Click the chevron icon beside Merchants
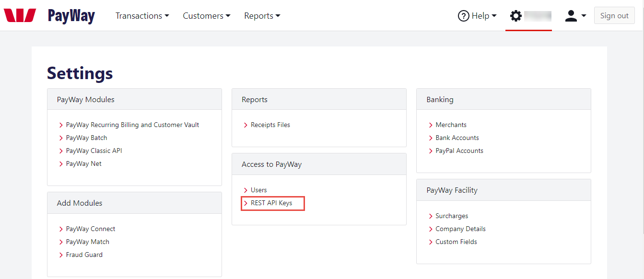This screenshot has height=279, width=644. (x=431, y=125)
